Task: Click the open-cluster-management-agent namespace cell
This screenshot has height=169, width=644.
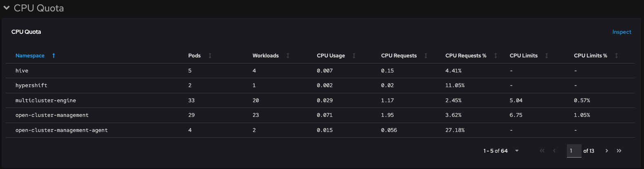Action: (62, 130)
